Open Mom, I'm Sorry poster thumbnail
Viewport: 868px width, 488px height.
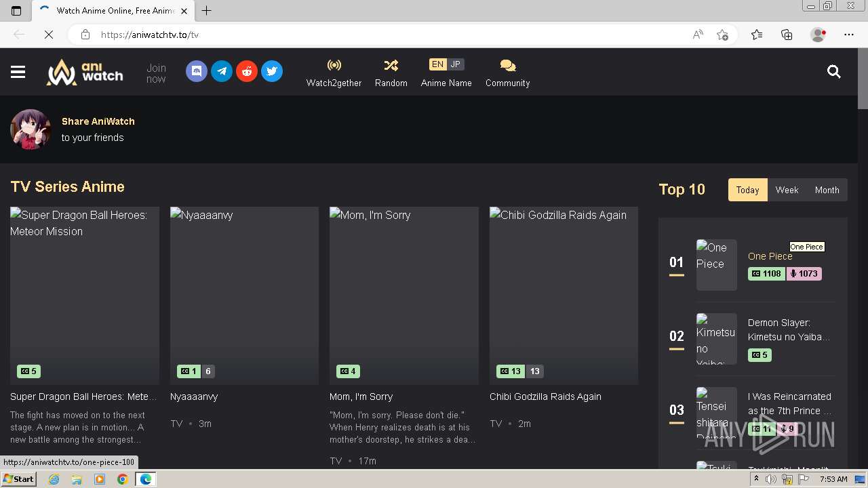404,296
